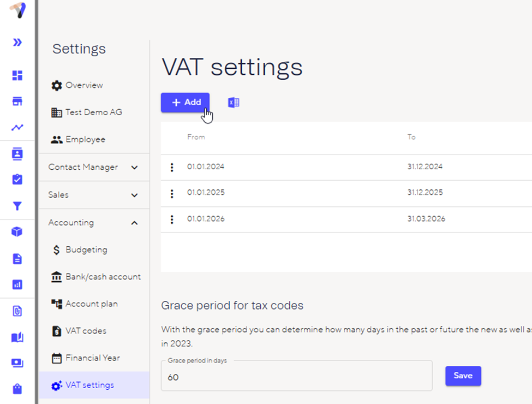The height and width of the screenshot is (404, 532).
Task: Open the contacts book icon
Action: [17, 155]
